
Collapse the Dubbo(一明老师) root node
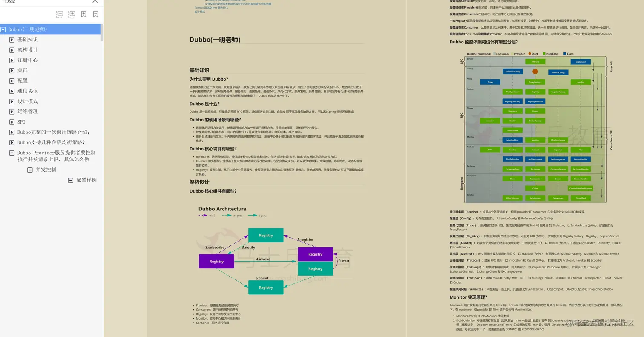click(3, 29)
